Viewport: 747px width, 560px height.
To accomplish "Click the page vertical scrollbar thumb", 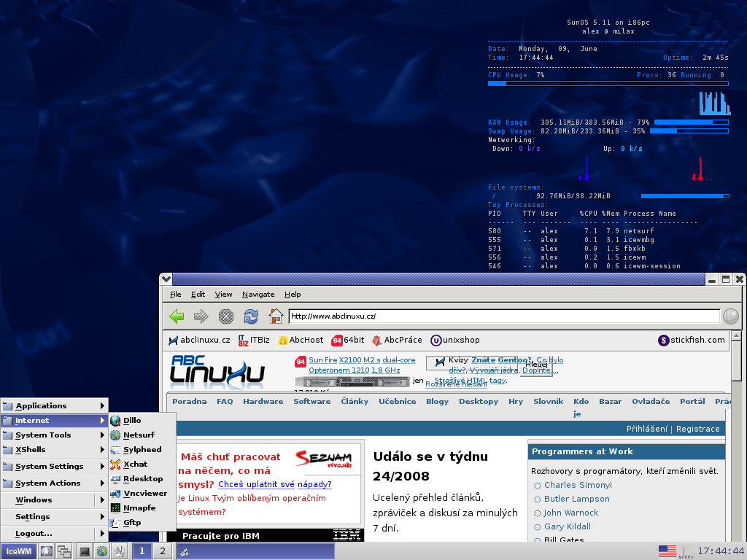I will (736, 361).
